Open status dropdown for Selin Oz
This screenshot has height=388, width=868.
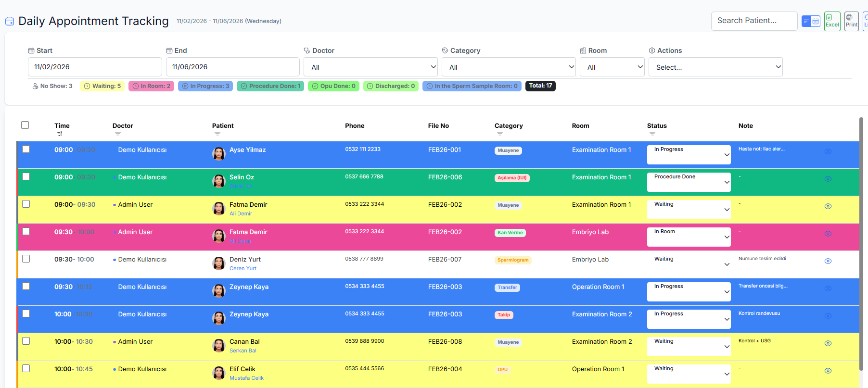[689, 182]
